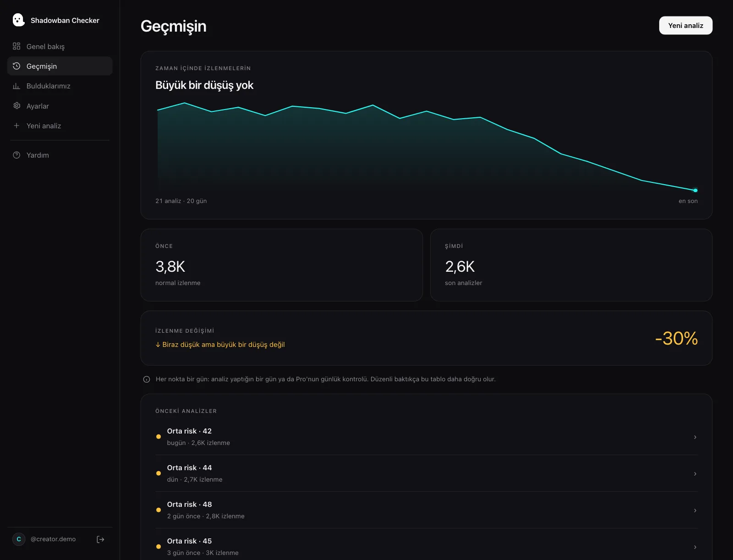Click Biraz düşük ama büyük bir düşüş değil

(x=220, y=345)
